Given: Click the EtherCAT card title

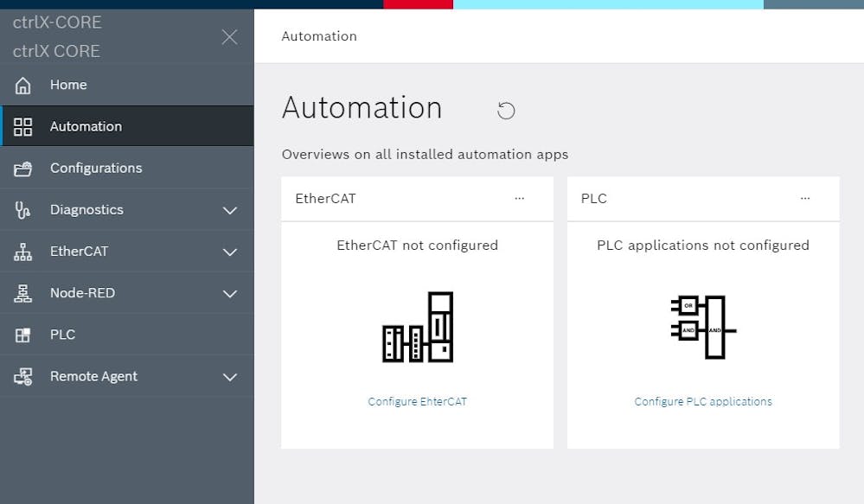Looking at the screenshot, I should (326, 198).
